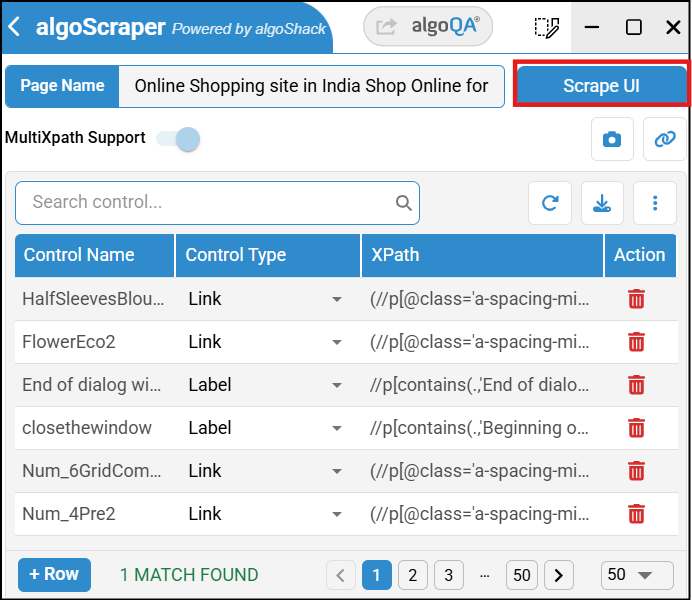Click the chain link icon
The image size is (692, 600).
[664, 140]
